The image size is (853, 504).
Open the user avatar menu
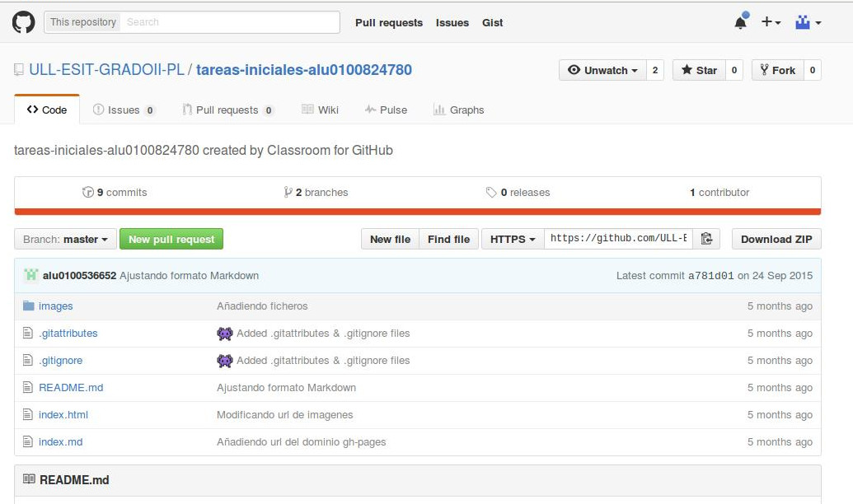pos(808,22)
